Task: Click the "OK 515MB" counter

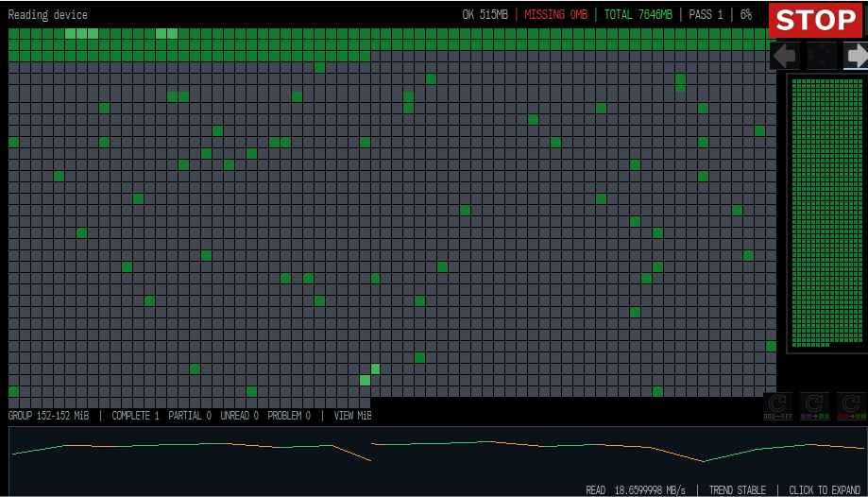Action: click(485, 14)
